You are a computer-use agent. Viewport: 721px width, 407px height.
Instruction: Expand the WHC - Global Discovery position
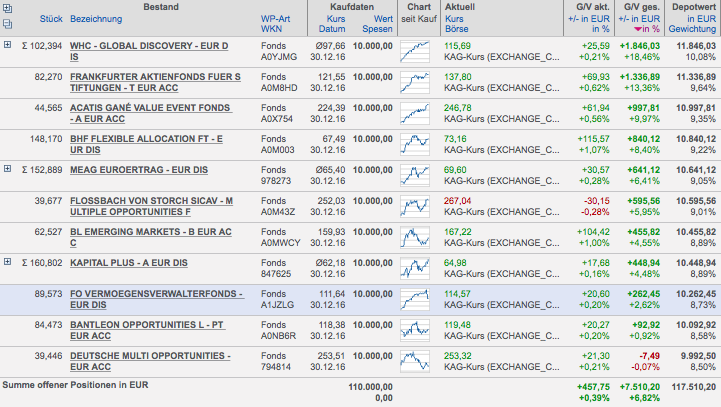7,45
